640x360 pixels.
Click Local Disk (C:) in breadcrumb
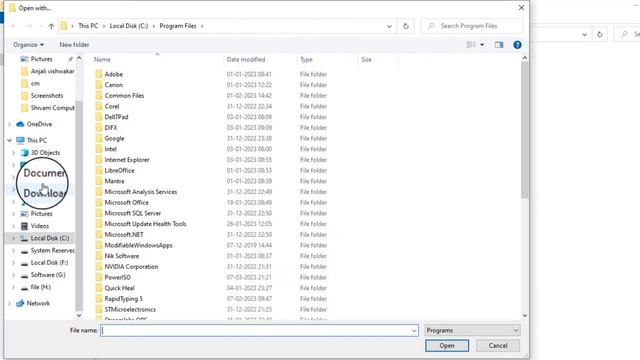(x=129, y=26)
